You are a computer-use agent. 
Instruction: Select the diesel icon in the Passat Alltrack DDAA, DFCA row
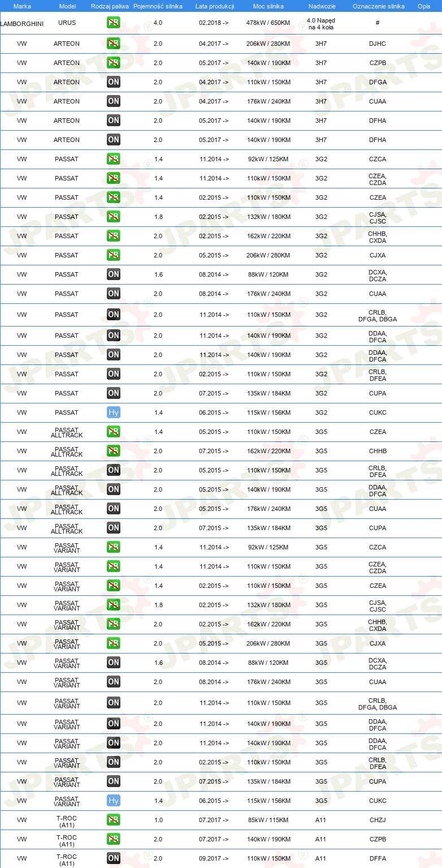click(x=114, y=489)
